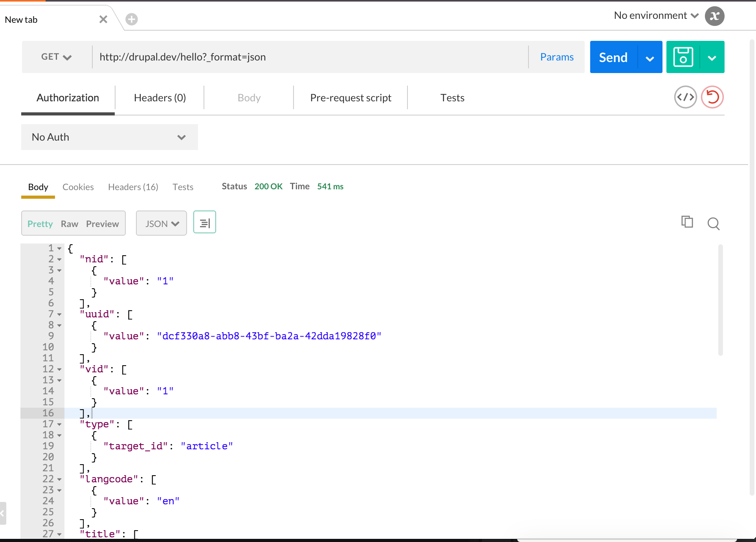
Task: Add a new request tab
Action: pyautogui.click(x=132, y=19)
